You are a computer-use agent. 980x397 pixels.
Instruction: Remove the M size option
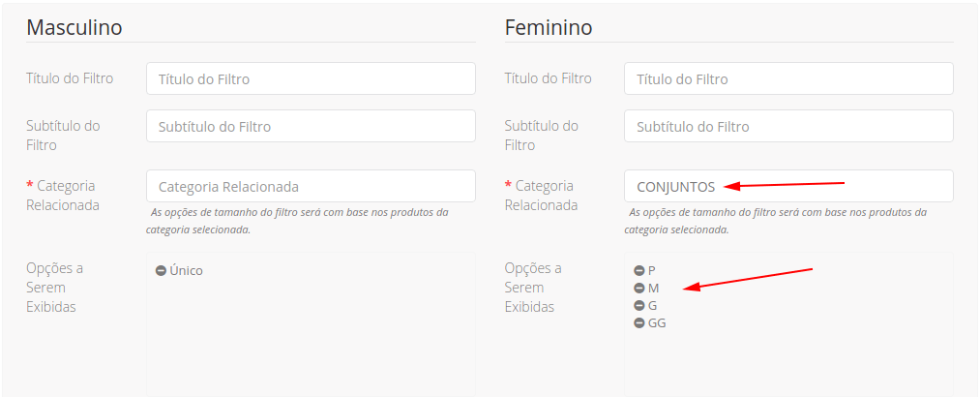[x=638, y=289]
